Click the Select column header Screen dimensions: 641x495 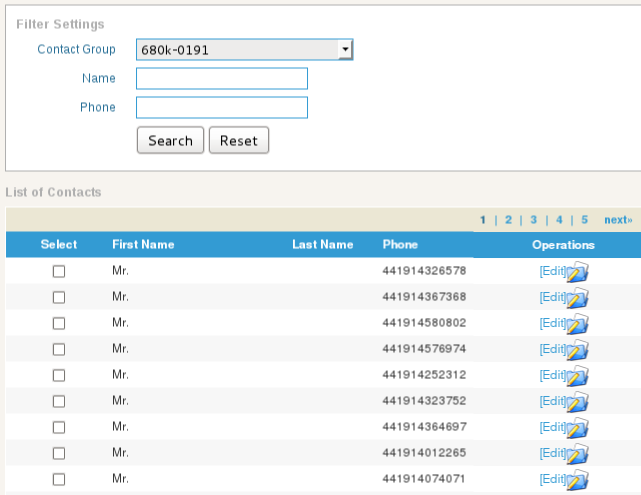(59, 244)
